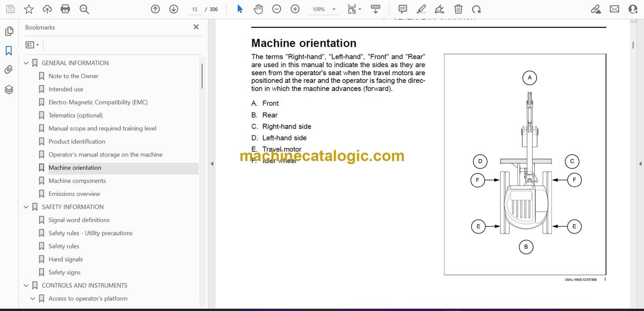Go to the Safety signs bookmark

[64, 272]
